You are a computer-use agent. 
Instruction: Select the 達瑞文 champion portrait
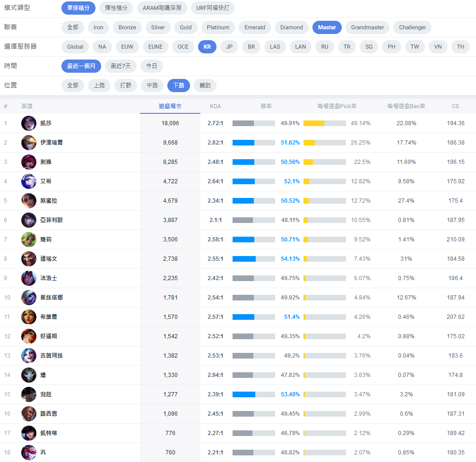coord(29,259)
